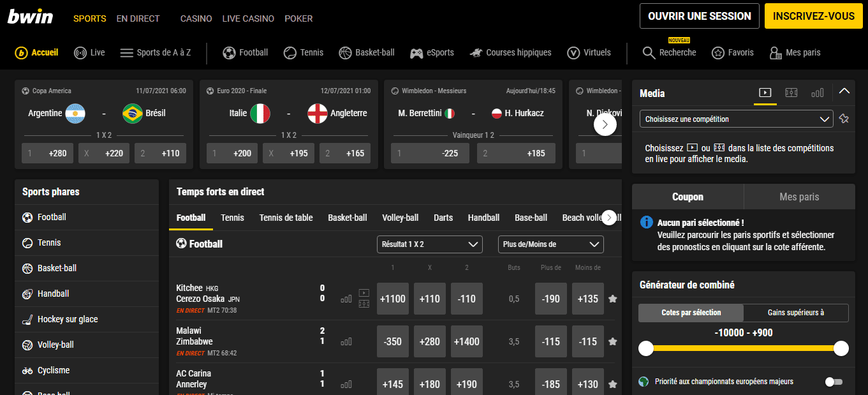This screenshot has width=868, height=395.
Task: Select Darts tab
Action: pyautogui.click(x=443, y=218)
